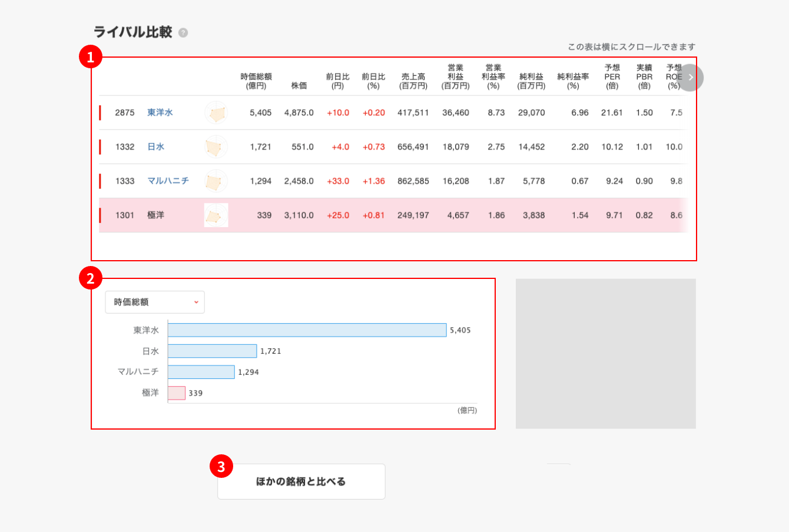Screen dimensions: 789x532
Task: Click stock code 1301
Action: pyautogui.click(x=125, y=215)
